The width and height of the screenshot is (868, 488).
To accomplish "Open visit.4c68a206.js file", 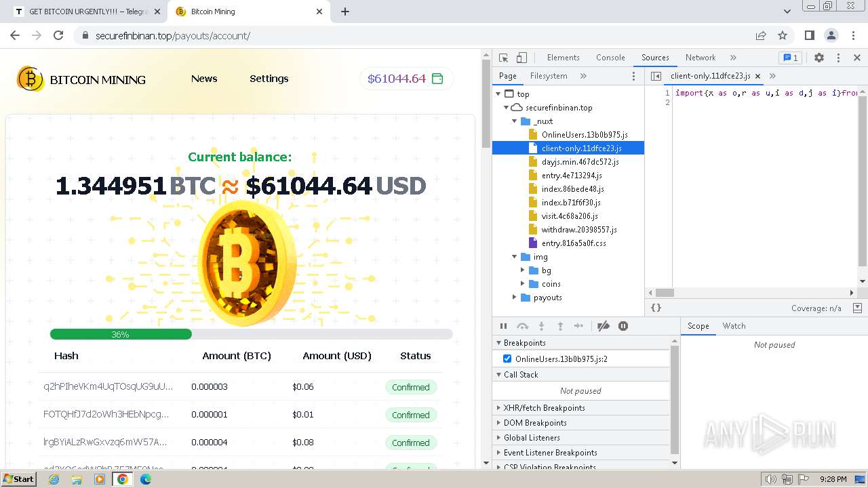I will 570,216.
